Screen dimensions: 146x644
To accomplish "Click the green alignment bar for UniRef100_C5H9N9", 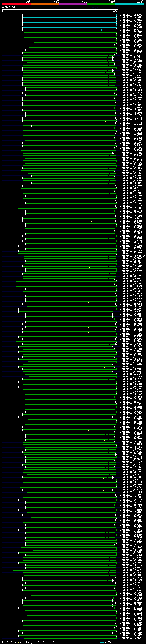I will (70, 32).
